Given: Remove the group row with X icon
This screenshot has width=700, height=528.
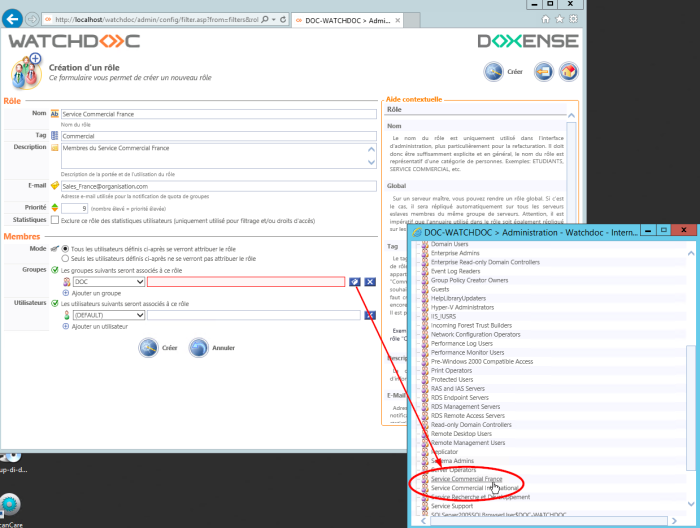Looking at the screenshot, I should coord(370,283).
